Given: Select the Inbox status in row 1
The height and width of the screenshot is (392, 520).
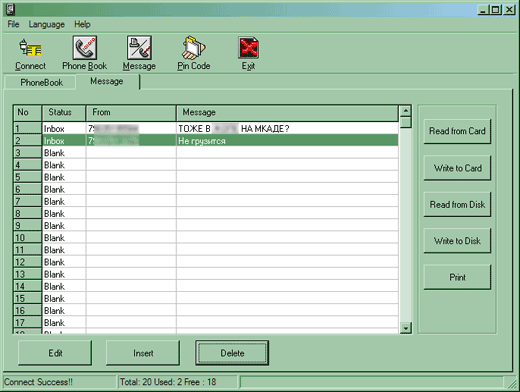Looking at the screenshot, I should click(x=64, y=129).
